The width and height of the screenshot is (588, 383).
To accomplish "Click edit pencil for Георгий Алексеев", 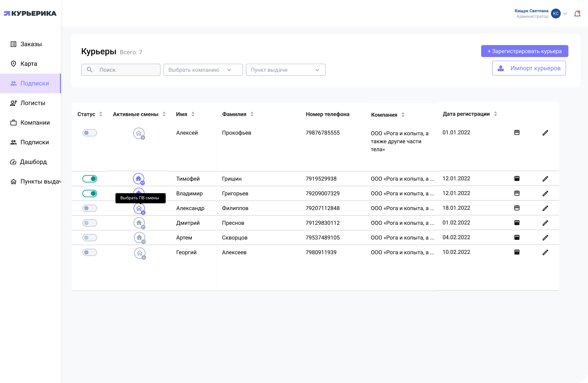I will [545, 252].
